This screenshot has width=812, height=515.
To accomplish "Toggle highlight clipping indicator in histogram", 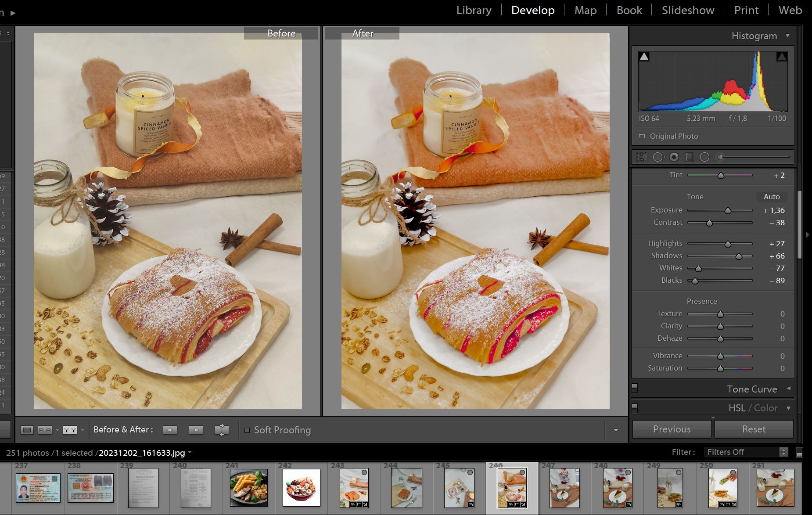I will (x=782, y=56).
